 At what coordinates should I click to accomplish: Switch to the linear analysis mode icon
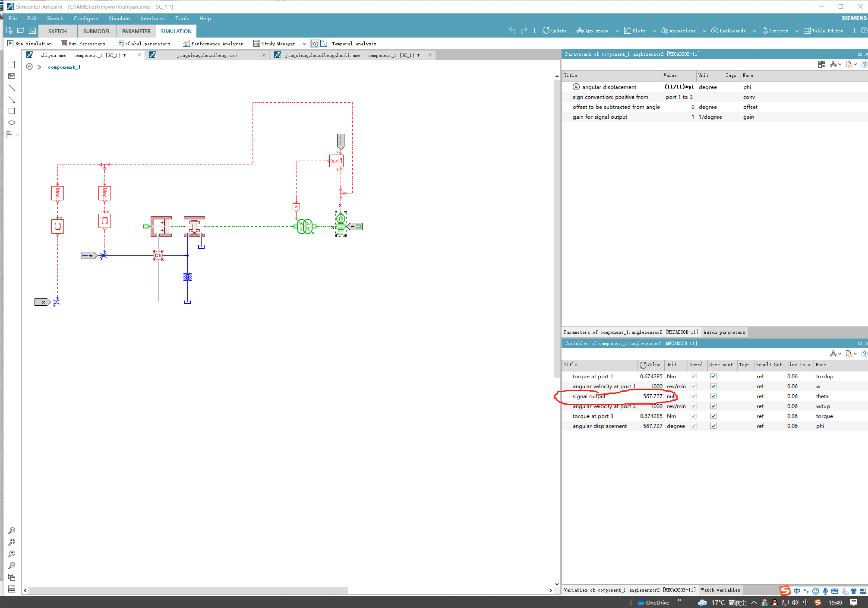(324, 44)
